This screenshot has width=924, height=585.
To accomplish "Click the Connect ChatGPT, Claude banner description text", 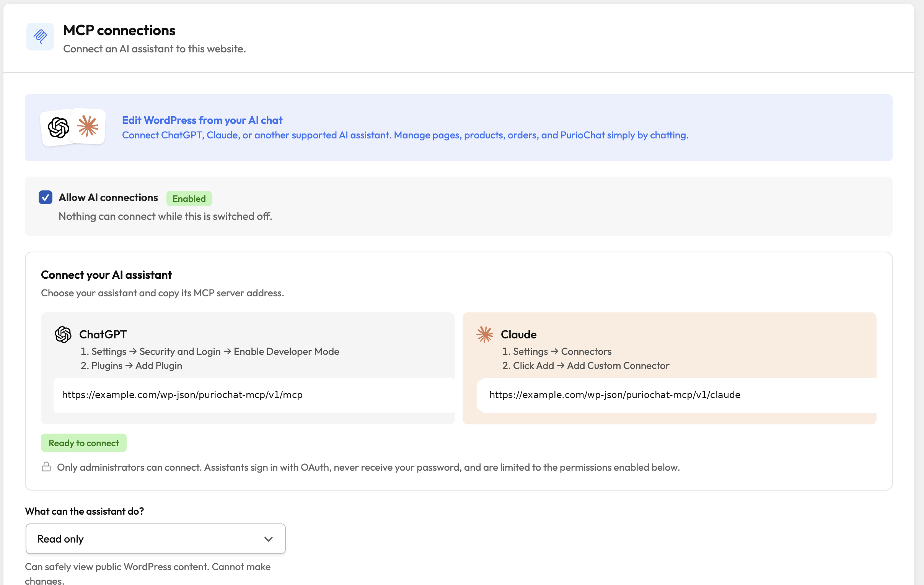I will (405, 135).
